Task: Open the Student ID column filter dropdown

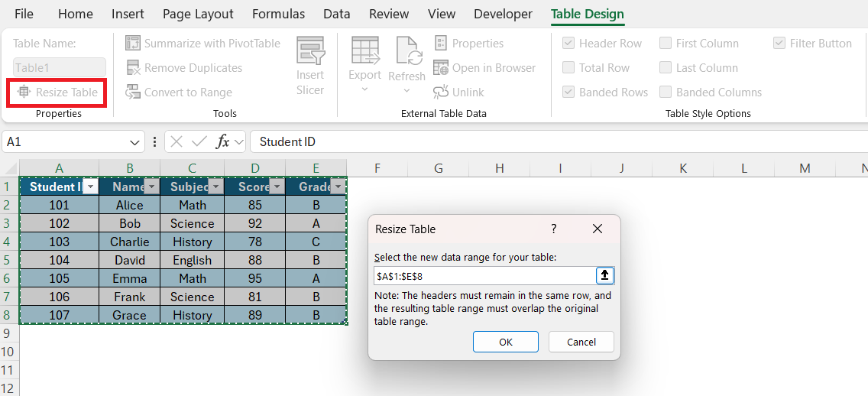Action: [91, 187]
